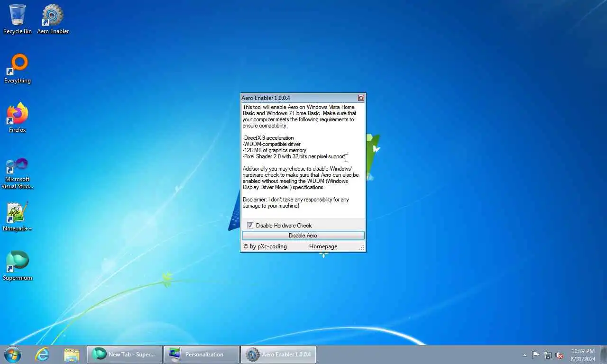Select the Microsoft Visual Studio desktop shortcut
607x364 pixels.
[18, 173]
